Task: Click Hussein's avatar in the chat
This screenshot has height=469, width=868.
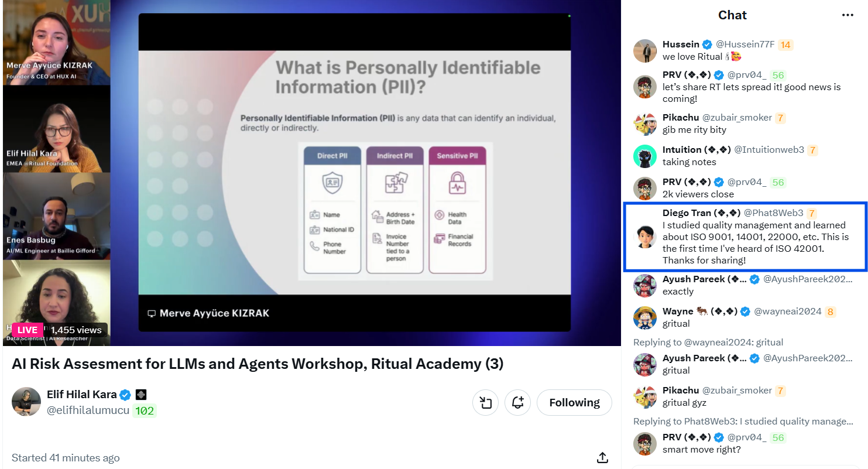Action: point(645,51)
